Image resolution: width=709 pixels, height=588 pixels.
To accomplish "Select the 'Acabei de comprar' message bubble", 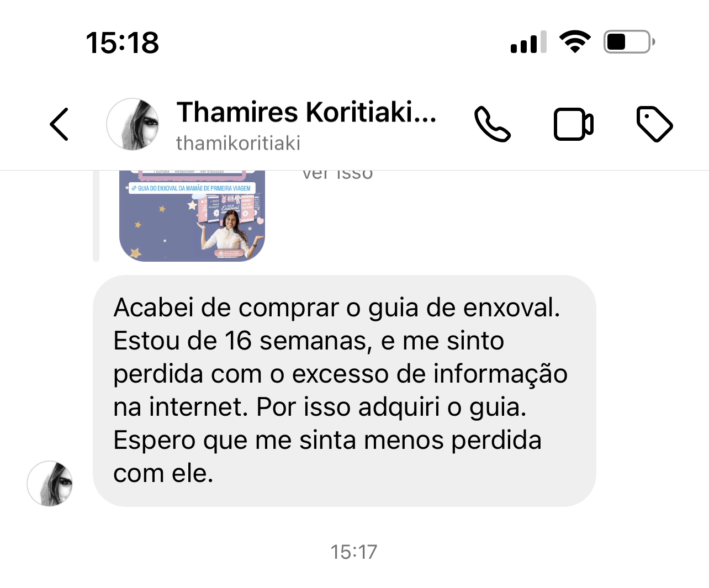I will pyautogui.click(x=345, y=391).
